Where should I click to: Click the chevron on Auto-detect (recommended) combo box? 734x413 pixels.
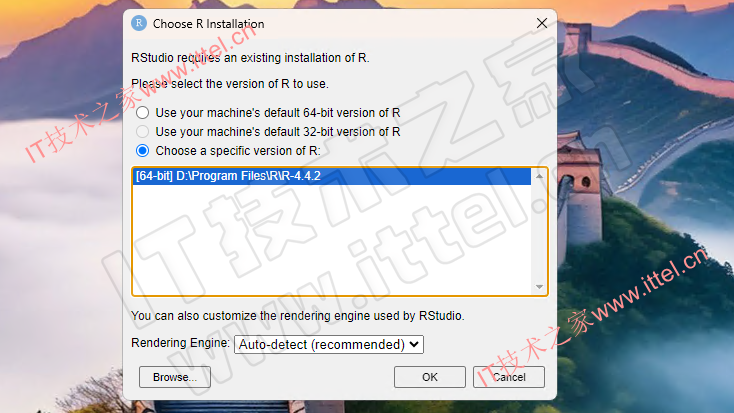(414, 344)
